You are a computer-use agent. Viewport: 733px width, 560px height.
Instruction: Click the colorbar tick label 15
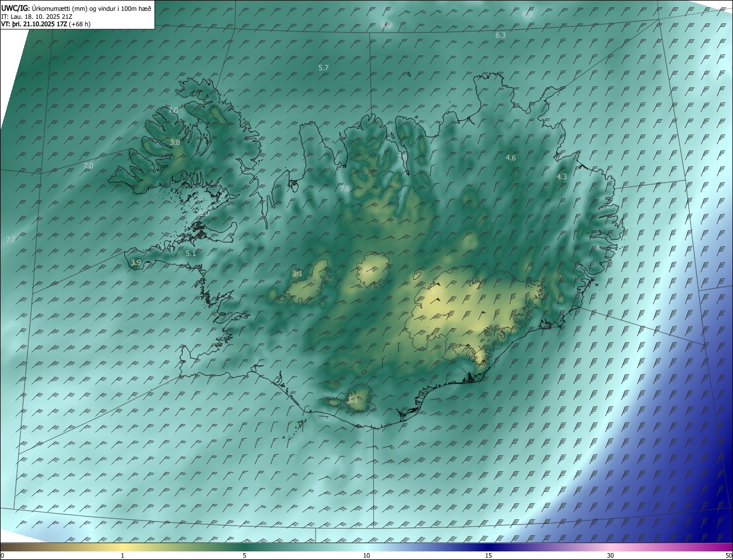[x=488, y=555]
